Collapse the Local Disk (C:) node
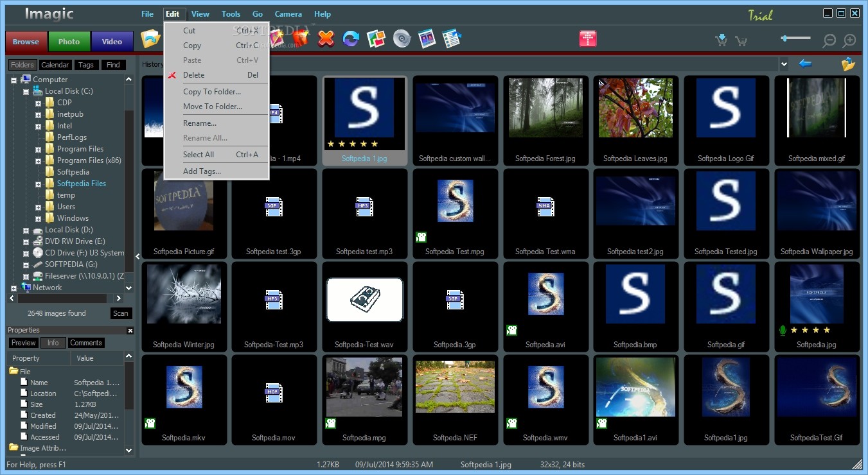868x475 pixels. (26, 91)
